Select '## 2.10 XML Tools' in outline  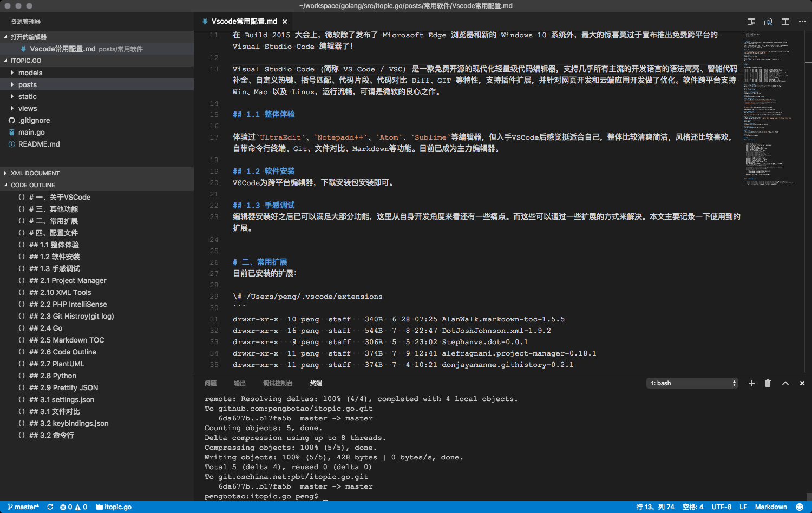pos(60,292)
